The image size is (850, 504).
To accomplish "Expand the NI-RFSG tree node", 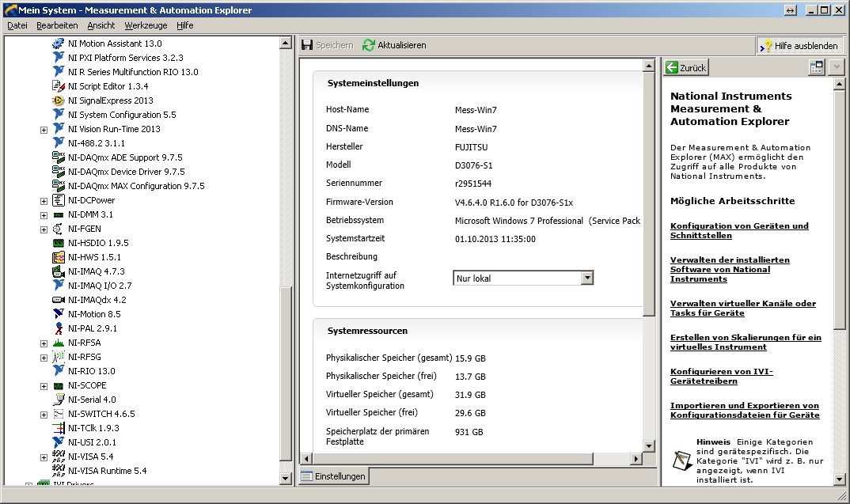I will (44, 358).
